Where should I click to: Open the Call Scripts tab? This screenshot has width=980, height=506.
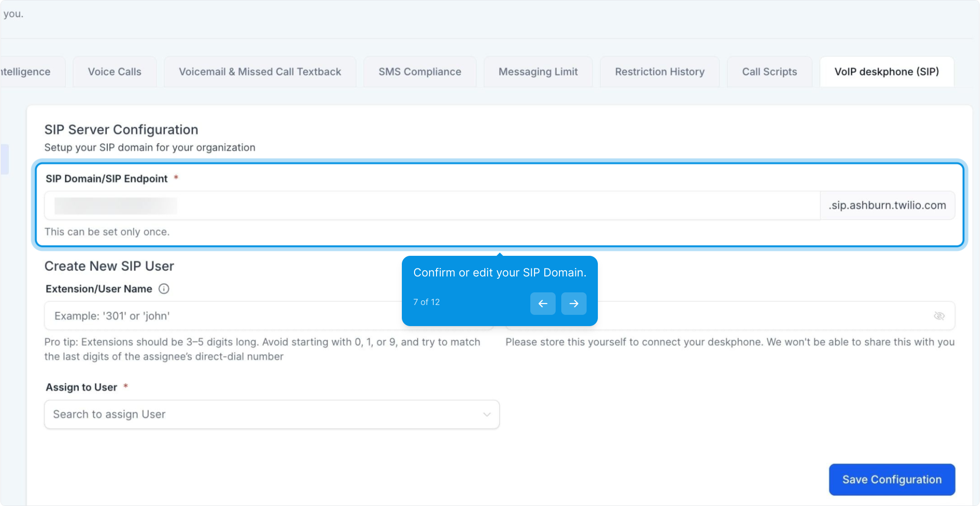pyautogui.click(x=769, y=72)
